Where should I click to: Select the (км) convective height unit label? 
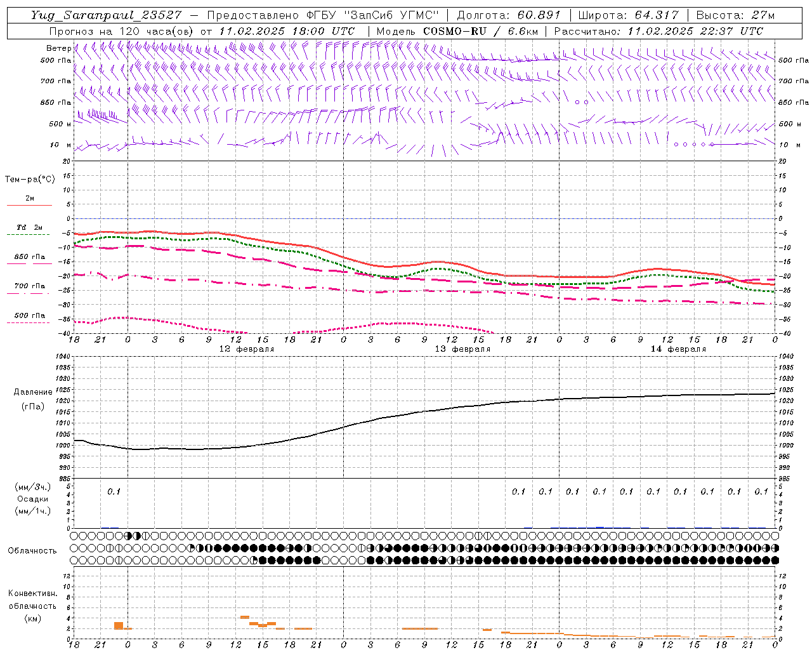tap(32, 618)
